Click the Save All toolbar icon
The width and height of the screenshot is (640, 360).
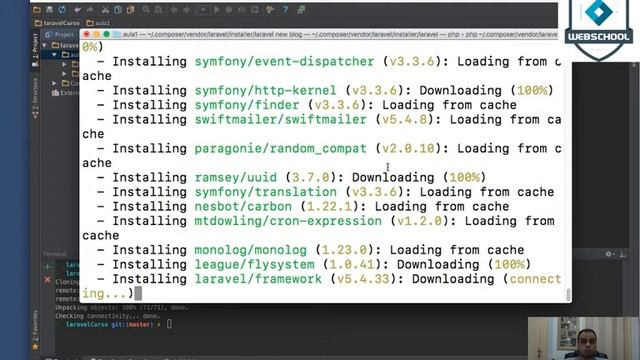point(49,9)
